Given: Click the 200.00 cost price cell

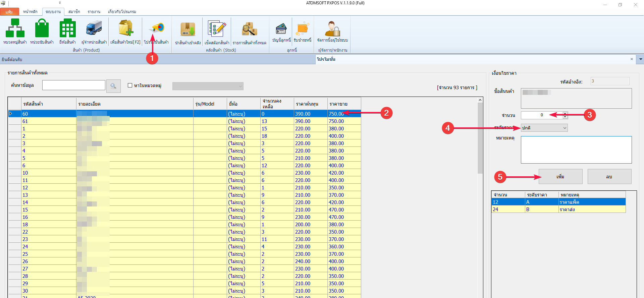Looking at the screenshot, I should click(311, 224).
